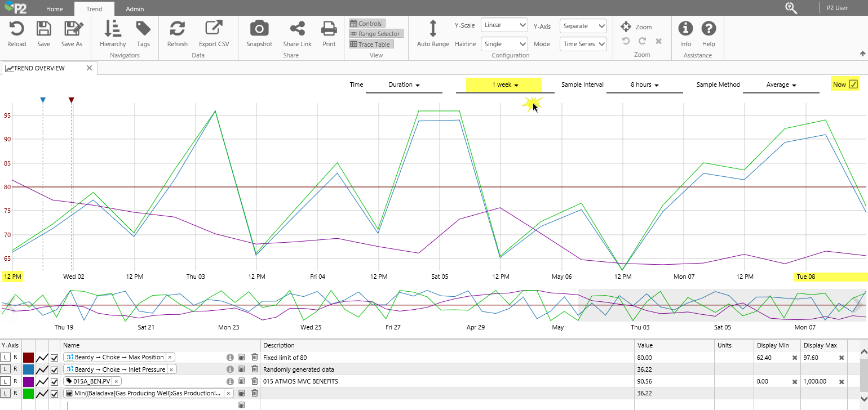Open the 1 week duration dropdown

(504, 84)
